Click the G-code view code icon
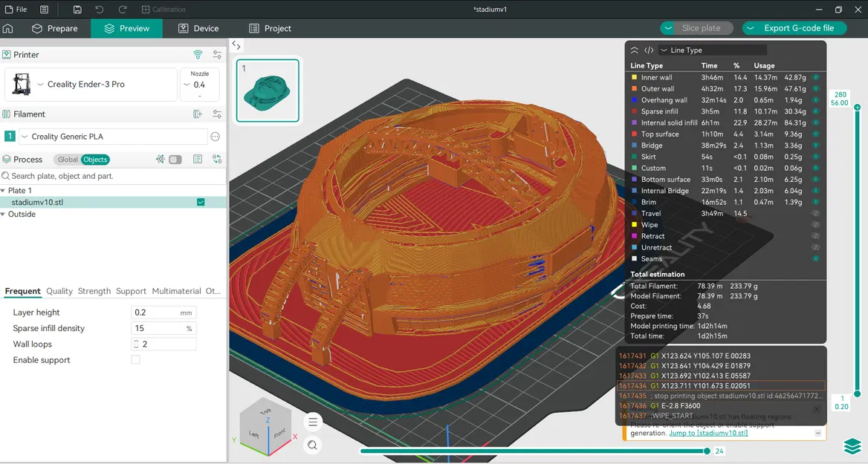868x464 pixels. click(649, 50)
